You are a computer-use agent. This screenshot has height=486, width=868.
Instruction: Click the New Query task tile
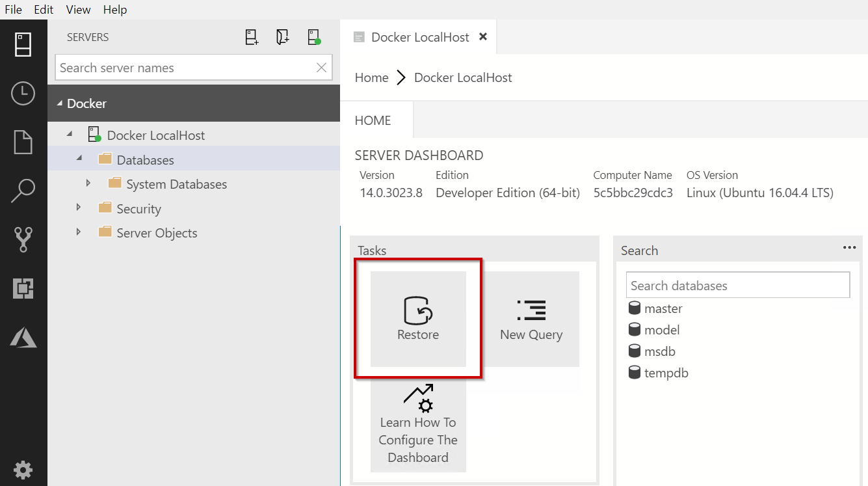tap(531, 319)
